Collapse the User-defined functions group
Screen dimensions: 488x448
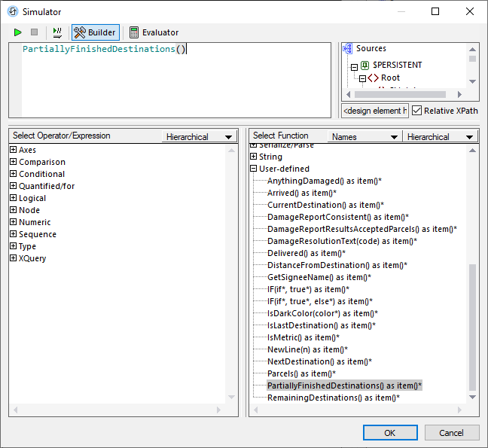tap(253, 169)
